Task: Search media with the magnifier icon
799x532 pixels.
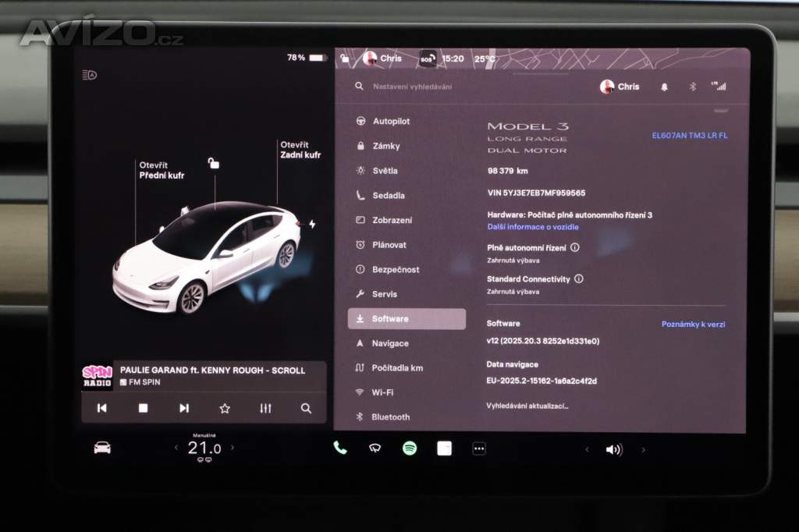Action: tap(306, 408)
